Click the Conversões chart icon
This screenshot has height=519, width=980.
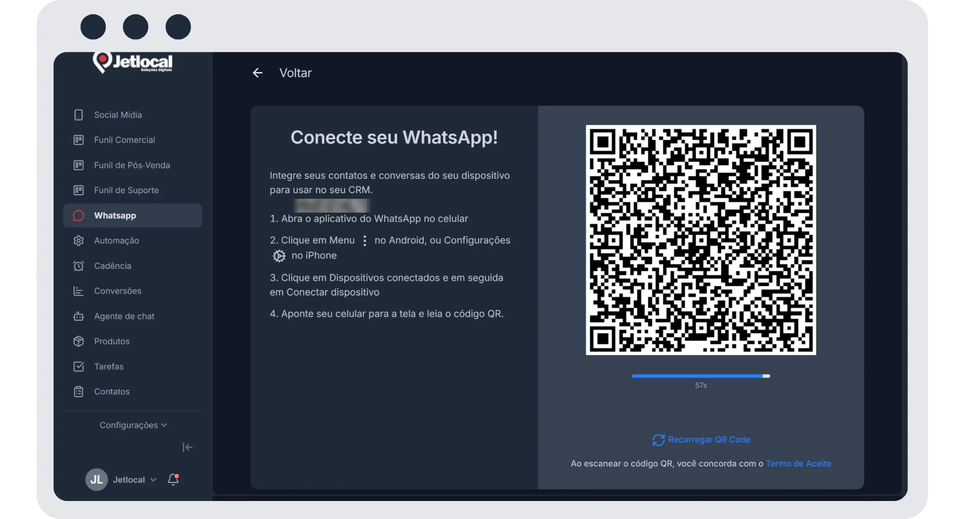point(78,291)
